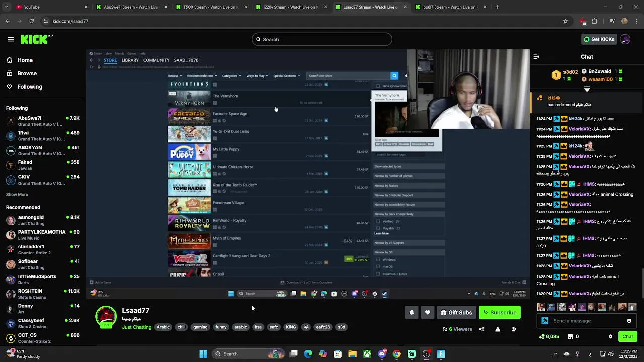
Task: Report stream with warning icon
Action: pyautogui.click(x=498, y=329)
